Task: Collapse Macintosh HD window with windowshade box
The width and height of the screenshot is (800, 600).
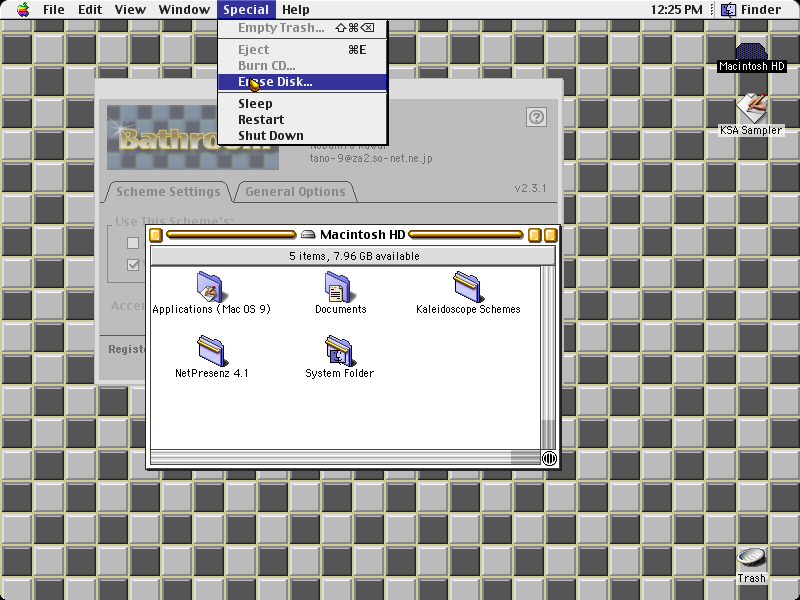Action: [550, 235]
